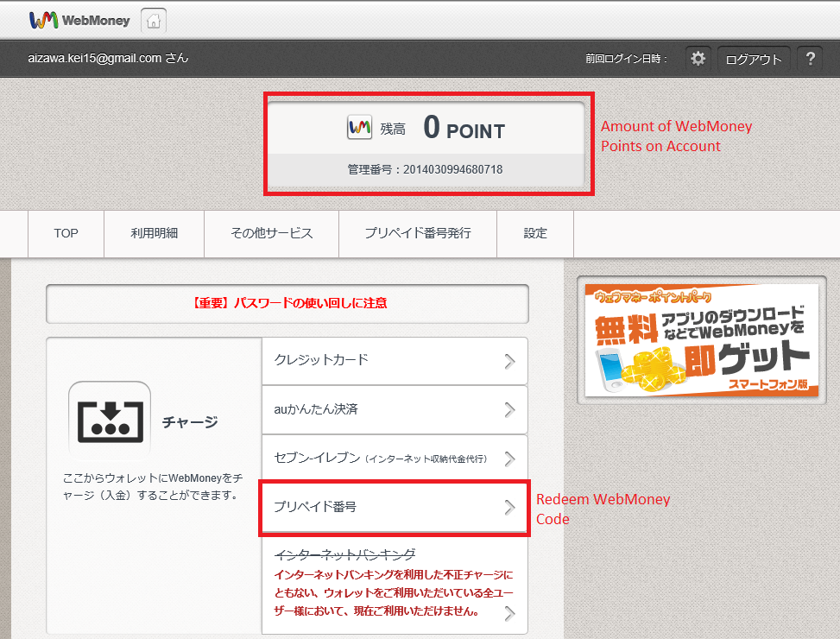Click the WM icon beside 残高 balance
Image resolution: width=840 pixels, height=639 pixels.
click(x=359, y=128)
